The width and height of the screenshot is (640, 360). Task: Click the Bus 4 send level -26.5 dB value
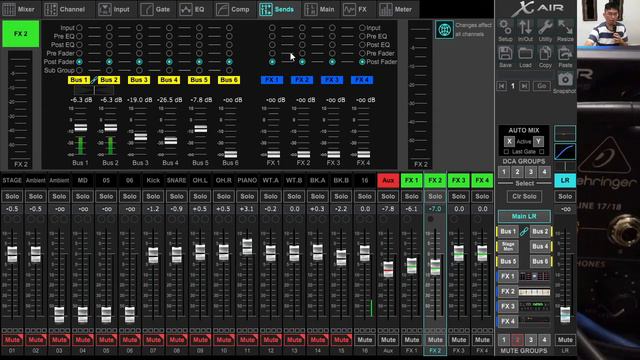click(170, 100)
